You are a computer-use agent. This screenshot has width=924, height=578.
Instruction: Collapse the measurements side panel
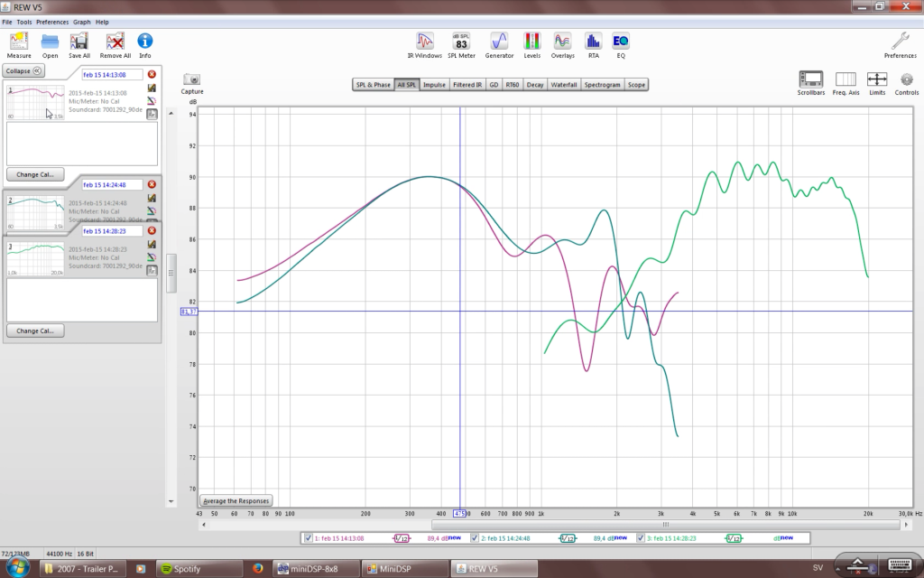tap(23, 70)
